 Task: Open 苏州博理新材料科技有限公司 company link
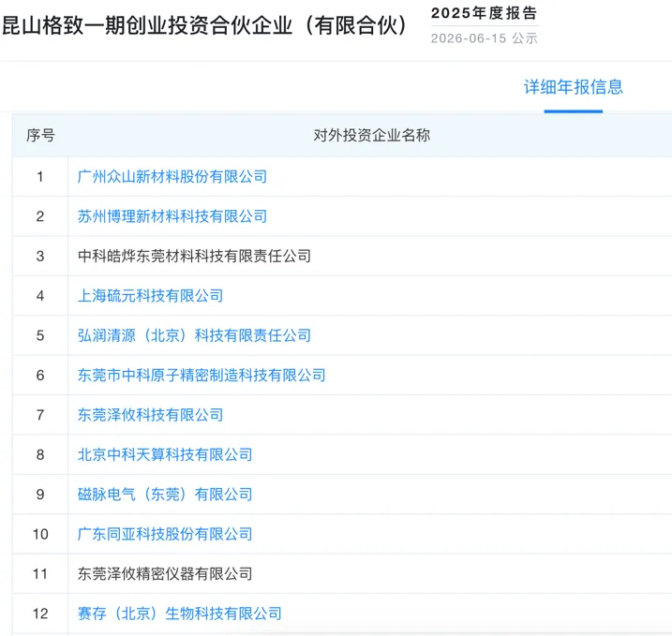172,216
